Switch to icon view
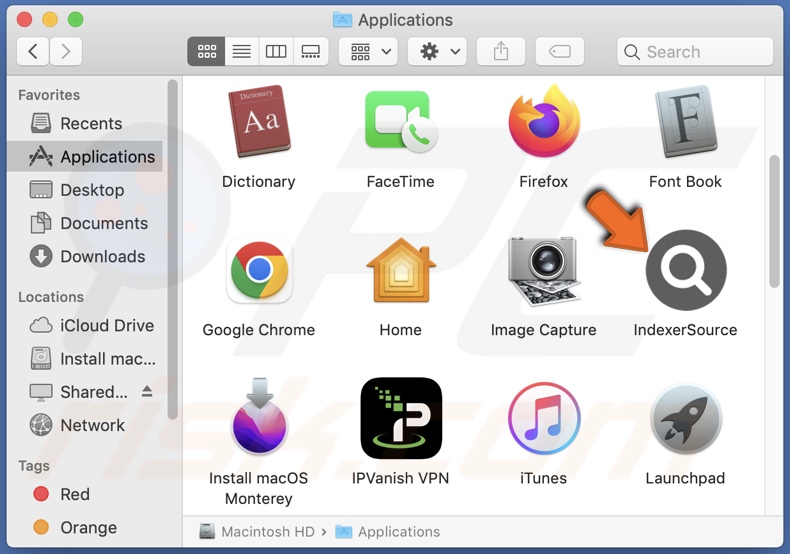 207,51
